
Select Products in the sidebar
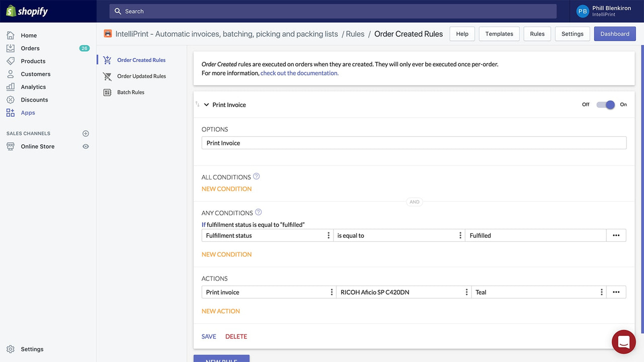tap(32, 61)
